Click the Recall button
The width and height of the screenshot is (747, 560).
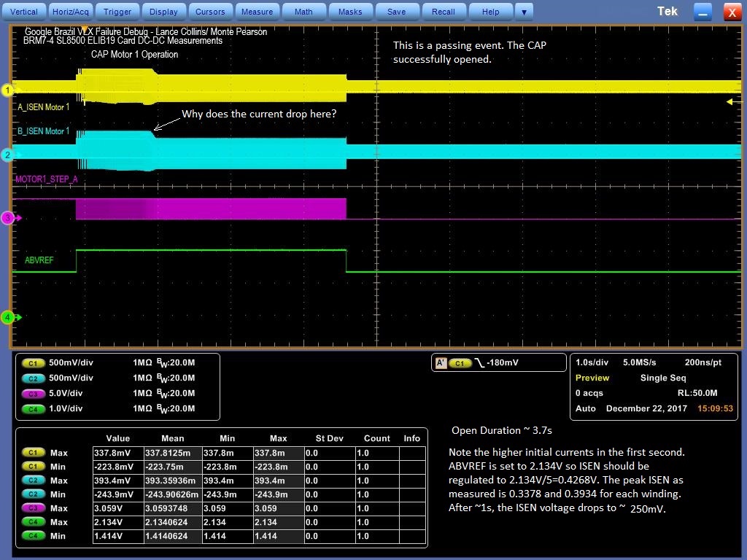click(x=443, y=12)
